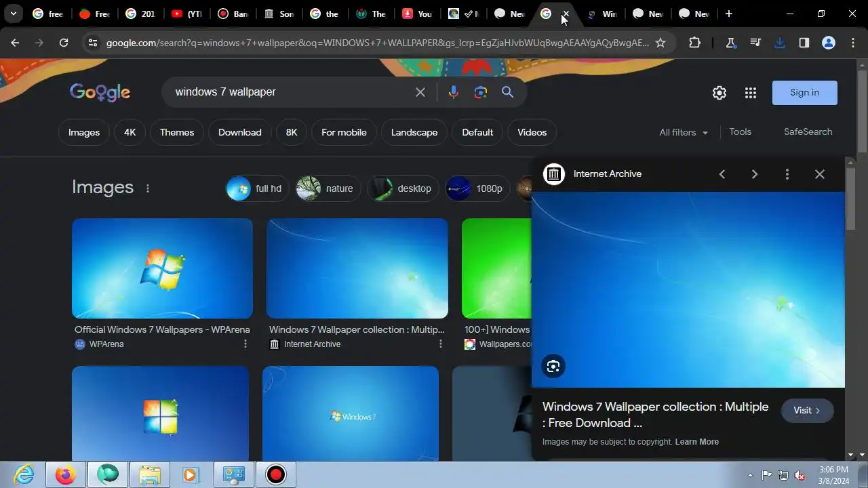Viewport: 868px width, 488px height.
Task: Select the Images filter chip
Action: (x=84, y=132)
